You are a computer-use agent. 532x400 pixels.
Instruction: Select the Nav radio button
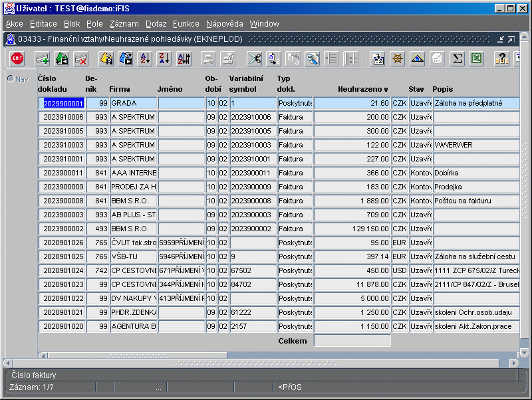click(11, 79)
